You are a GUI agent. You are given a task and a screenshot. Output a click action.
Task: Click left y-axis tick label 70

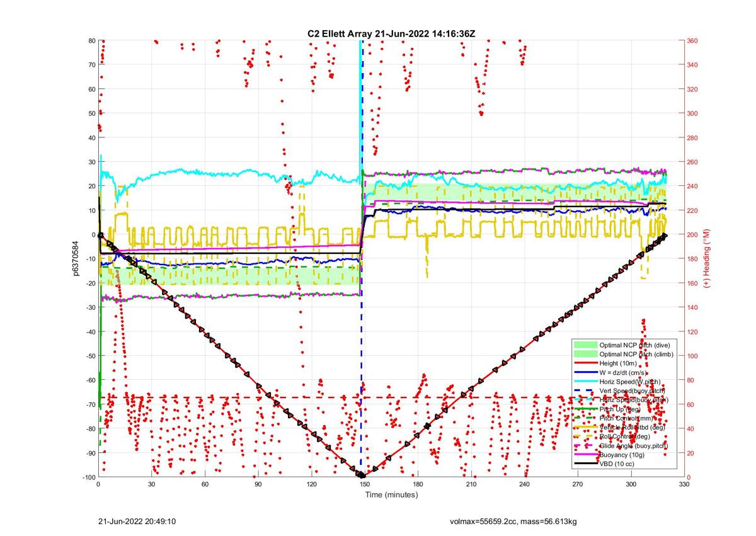click(92, 65)
